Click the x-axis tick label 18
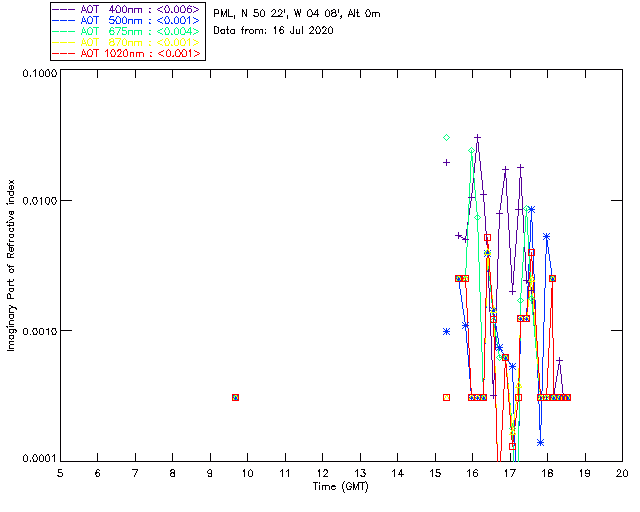This screenshot has height=512, width=640. coord(547,473)
